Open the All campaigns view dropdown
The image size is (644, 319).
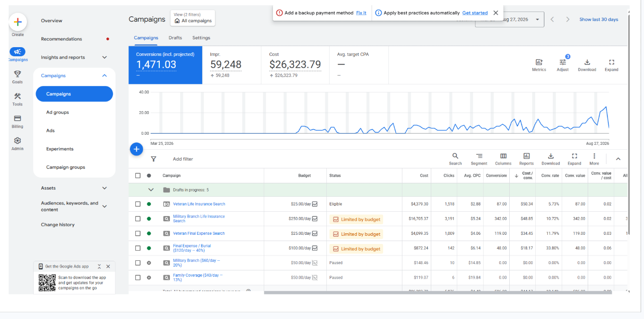click(193, 18)
